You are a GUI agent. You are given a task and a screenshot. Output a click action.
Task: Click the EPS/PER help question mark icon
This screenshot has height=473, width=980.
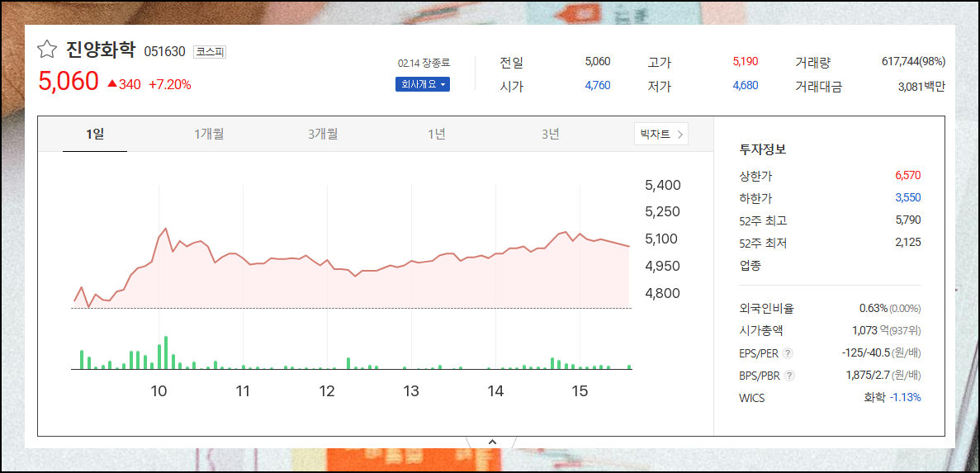coord(788,353)
